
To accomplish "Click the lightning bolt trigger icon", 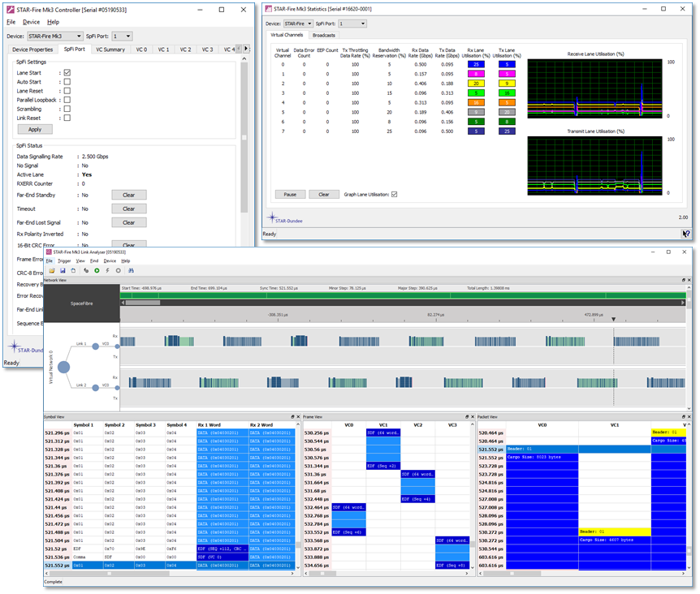I will (107, 271).
